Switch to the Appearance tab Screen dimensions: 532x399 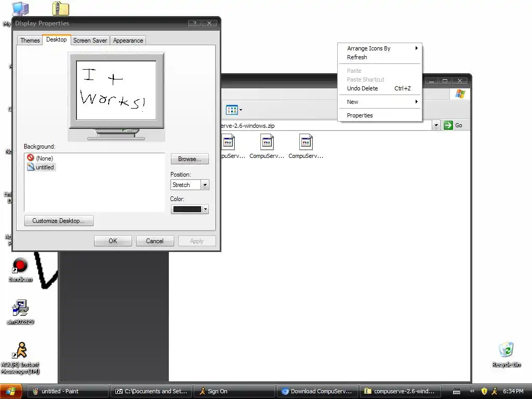[x=128, y=41]
